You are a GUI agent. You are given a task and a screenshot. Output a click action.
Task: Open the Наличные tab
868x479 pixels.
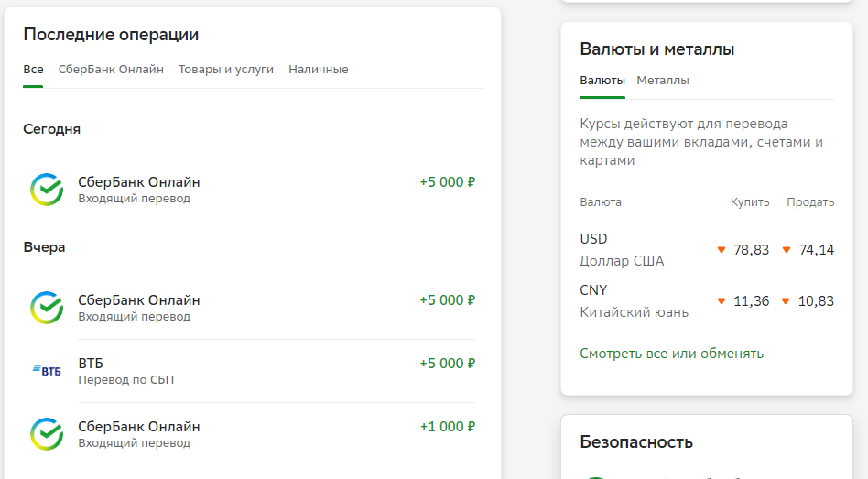(x=319, y=70)
